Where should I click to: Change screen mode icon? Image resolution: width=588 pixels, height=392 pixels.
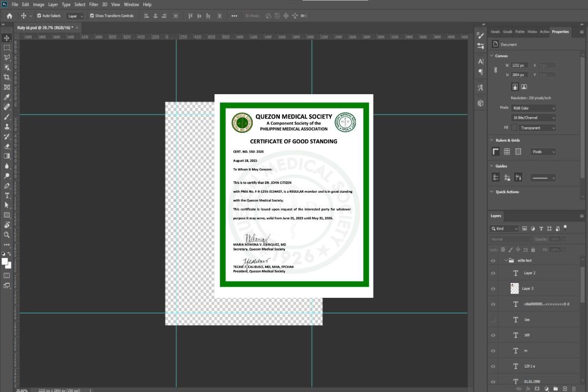click(7, 285)
